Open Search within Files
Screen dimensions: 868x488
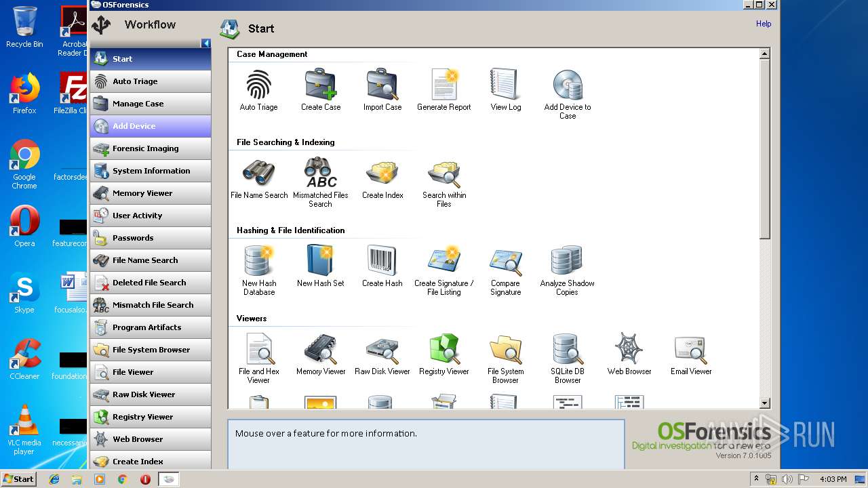tap(444, 174)
